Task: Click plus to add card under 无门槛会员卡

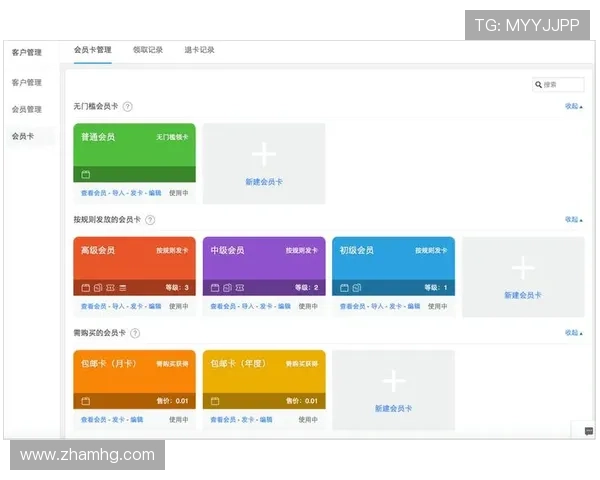Action: click(264, 154)
